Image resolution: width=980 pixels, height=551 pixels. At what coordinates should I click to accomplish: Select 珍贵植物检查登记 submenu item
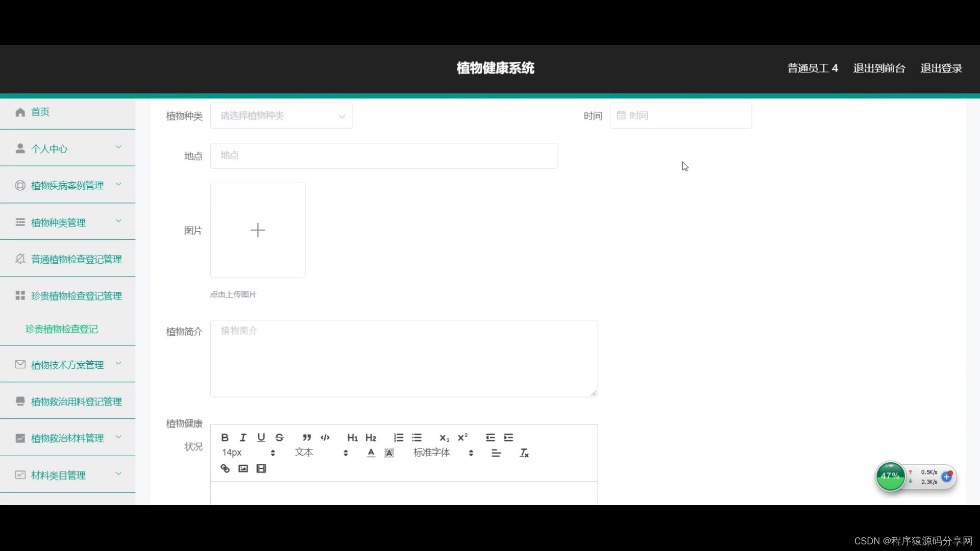click(61, 329)
